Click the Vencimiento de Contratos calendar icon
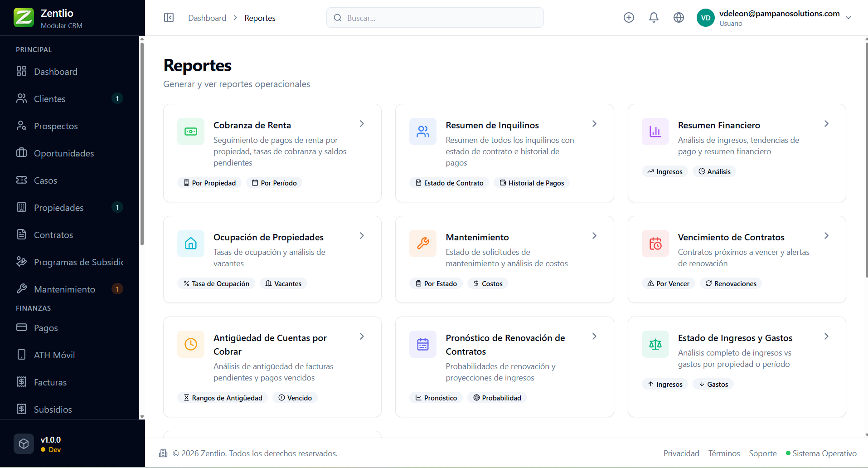The width and height of the screenshot is (868, 468). click(655, 244)
